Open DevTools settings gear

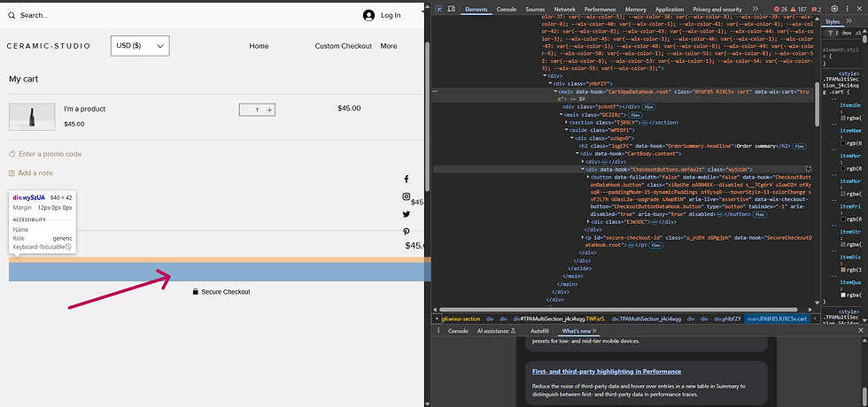pos(834,9)
